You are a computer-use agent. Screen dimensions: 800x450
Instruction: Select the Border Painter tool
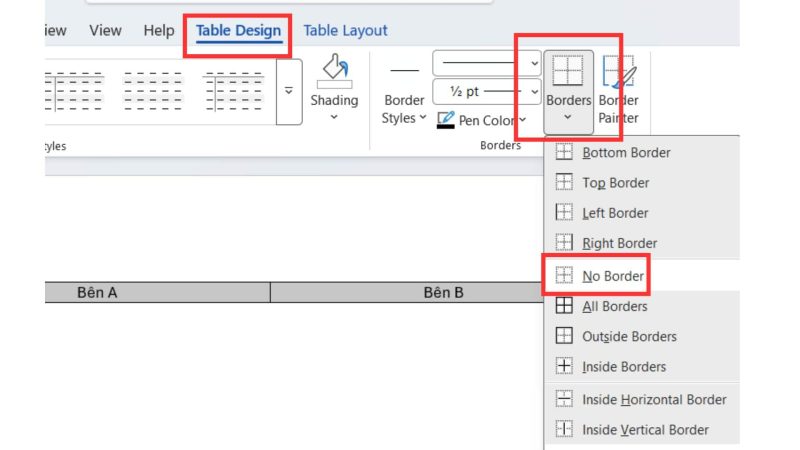618,90
